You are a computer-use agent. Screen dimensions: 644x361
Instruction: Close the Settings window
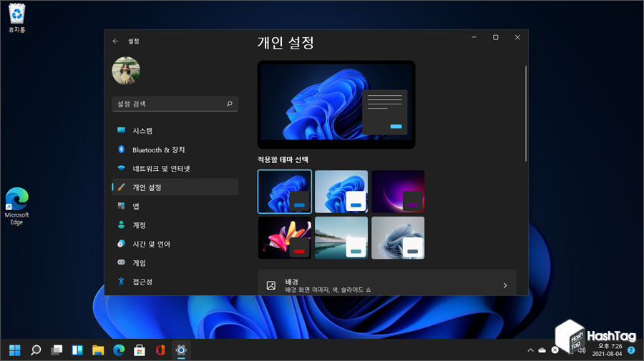(x=517, y=37)
